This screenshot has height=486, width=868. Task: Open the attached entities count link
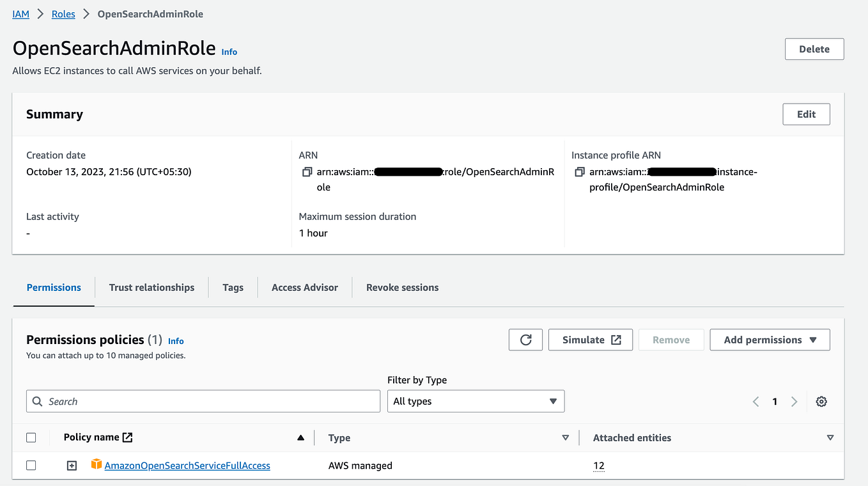click(599, 466)
